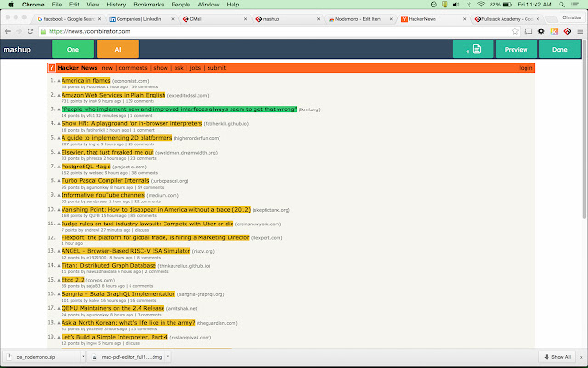Open the Chrome hamburger menu

click(x=580, y=31)
